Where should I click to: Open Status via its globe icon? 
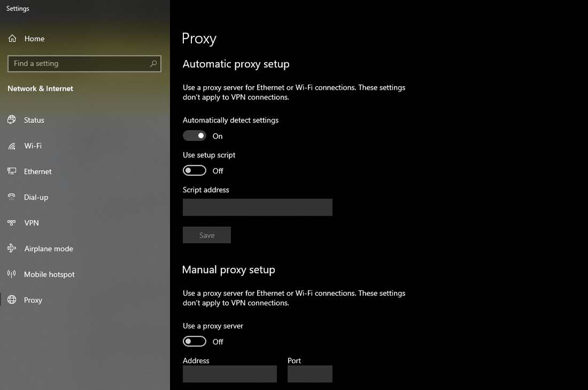pos(12,120)
